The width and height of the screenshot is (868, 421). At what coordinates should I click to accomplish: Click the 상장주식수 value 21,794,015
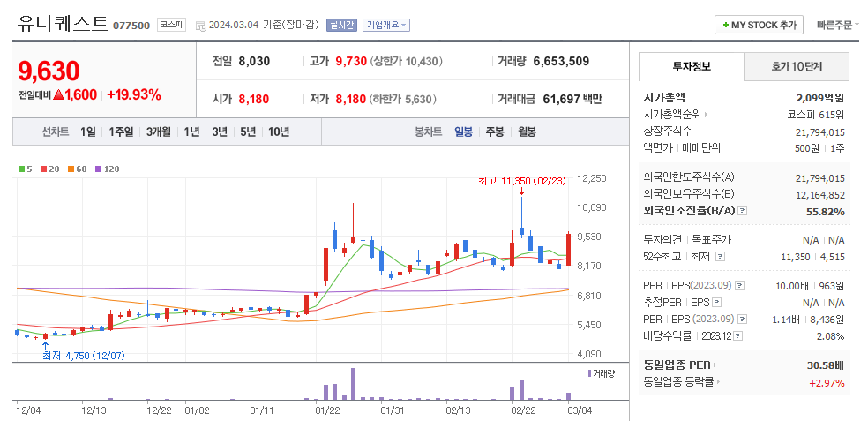click(x=819, y=132)
